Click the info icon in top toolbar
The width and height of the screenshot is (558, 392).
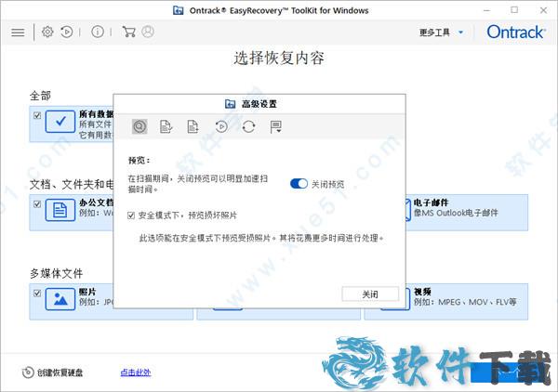click(98, 32)
